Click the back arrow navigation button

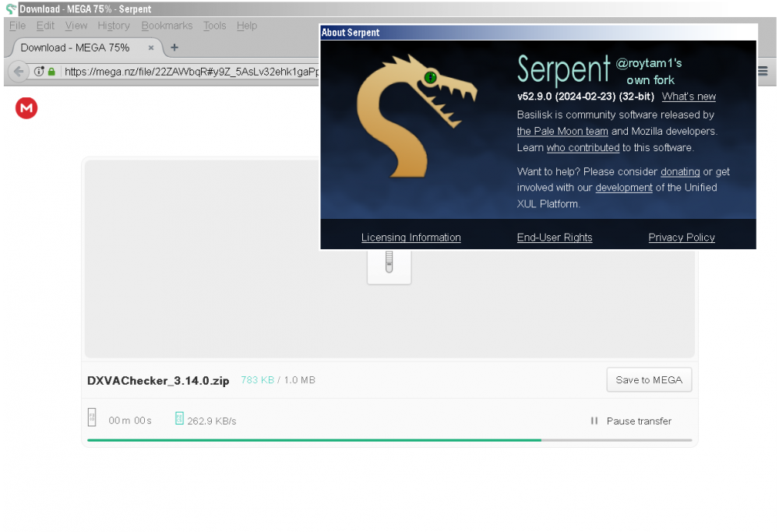(x=19, y=72)
